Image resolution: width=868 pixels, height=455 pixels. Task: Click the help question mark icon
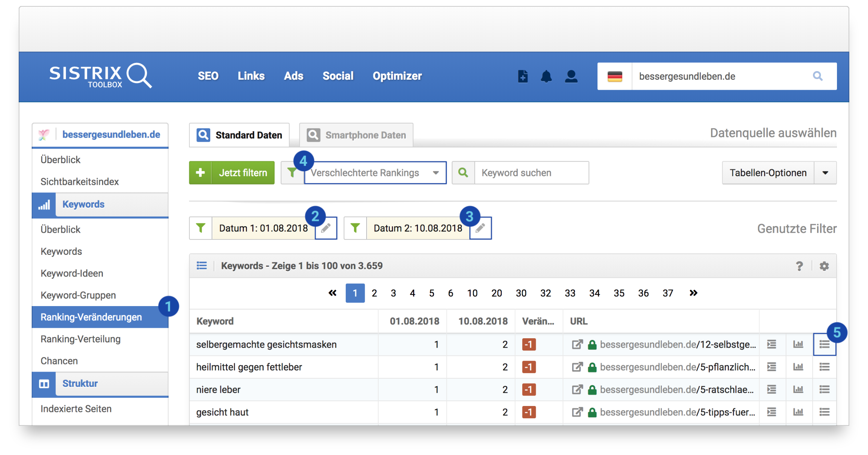(799, 266)
